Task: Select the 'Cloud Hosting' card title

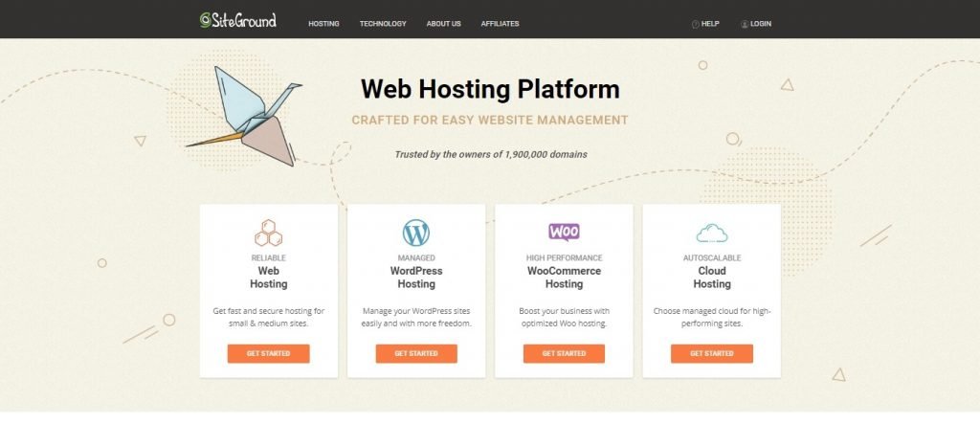Action: tap(712, 278)
